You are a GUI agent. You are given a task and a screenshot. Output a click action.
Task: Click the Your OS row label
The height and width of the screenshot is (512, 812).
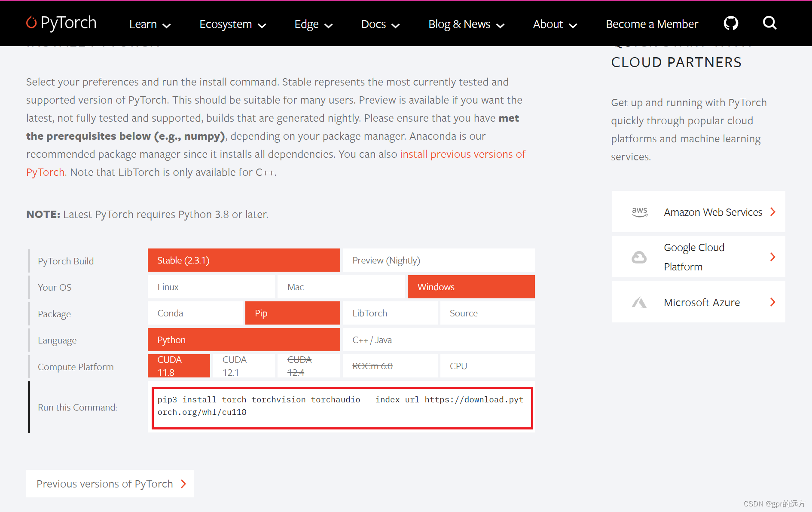55,287
